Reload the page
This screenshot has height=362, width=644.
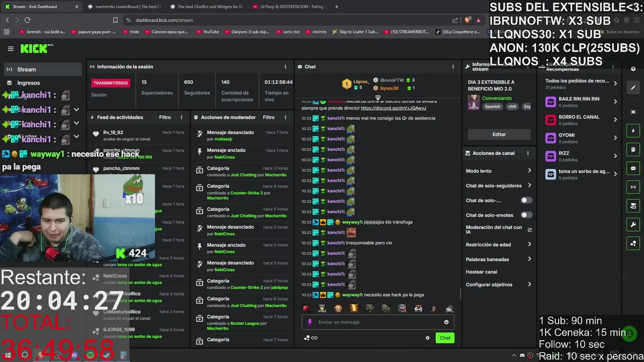point(27,20)
